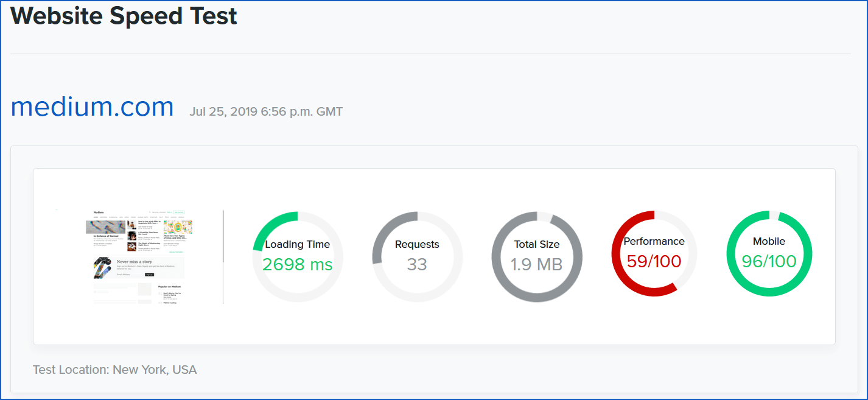Click the Requests label
The height and width of the screenshot is (400, 868).
tap(417, 245)
